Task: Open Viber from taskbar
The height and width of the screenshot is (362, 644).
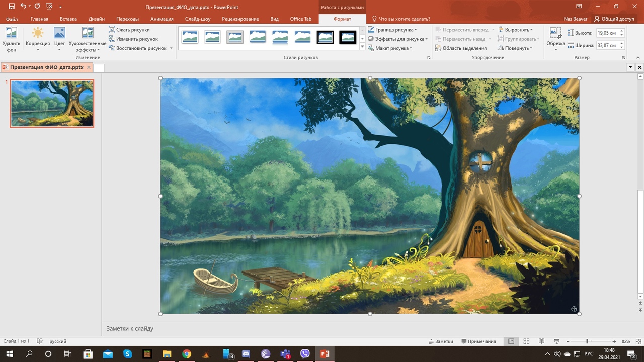Action: (305, 354)
